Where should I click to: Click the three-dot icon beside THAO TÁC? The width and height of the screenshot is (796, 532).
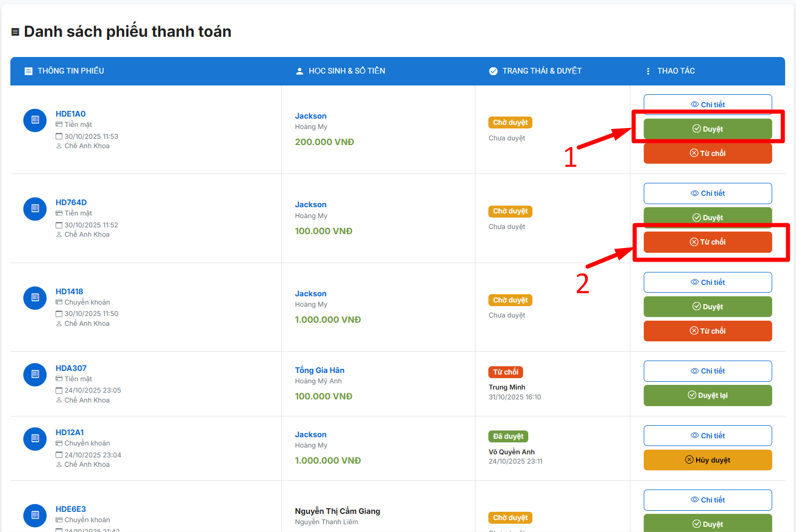tap(648, 71)
